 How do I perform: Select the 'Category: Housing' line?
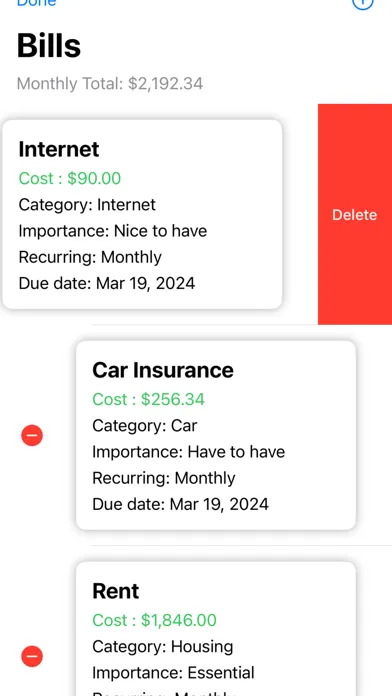(x=162, y=647)
